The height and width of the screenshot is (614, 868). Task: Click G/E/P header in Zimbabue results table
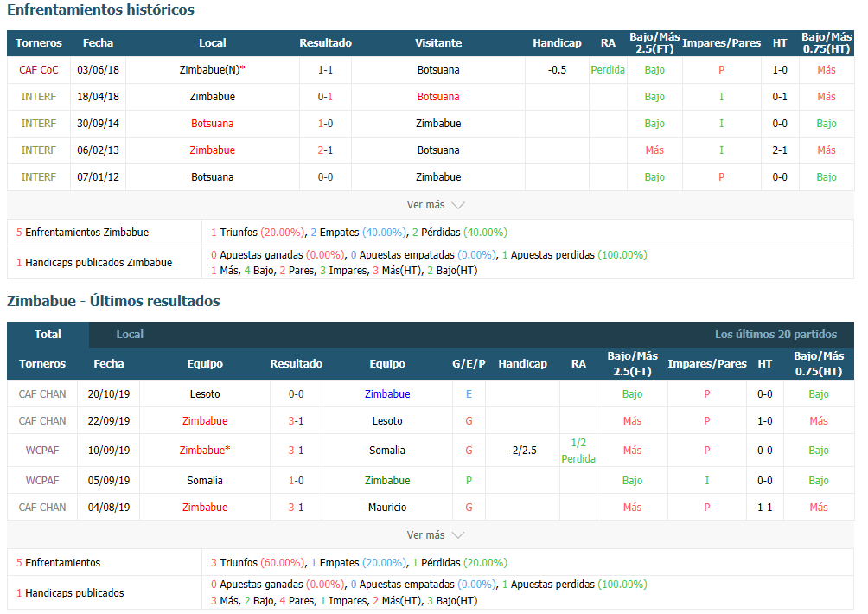click(469, 364)
